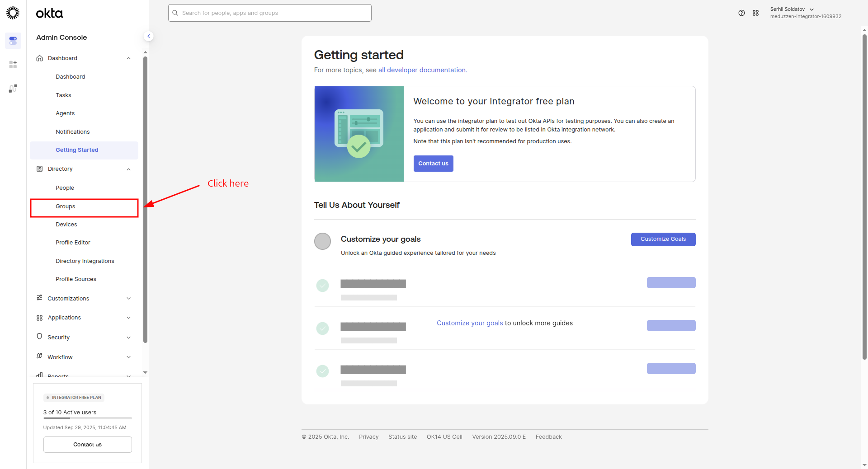The height and width of the screenshot is (469, 868).
Task: Open the Feedback footer link
Action: (x=549, y=437)
